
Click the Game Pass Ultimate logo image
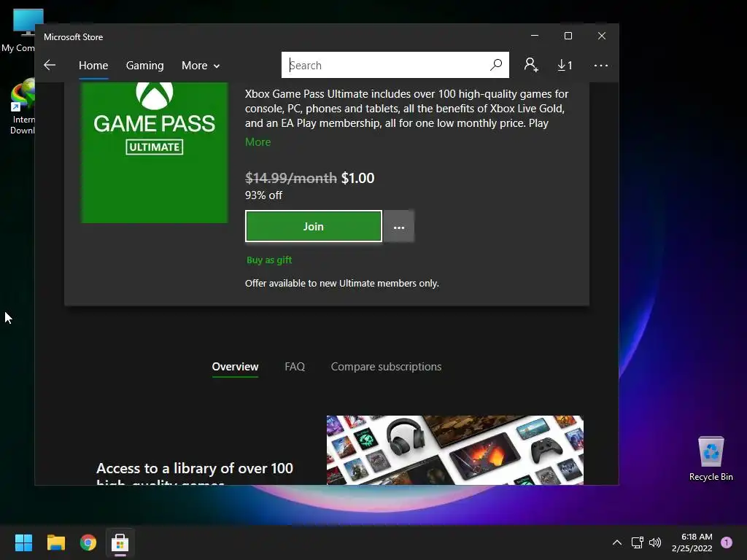point(155,152)
